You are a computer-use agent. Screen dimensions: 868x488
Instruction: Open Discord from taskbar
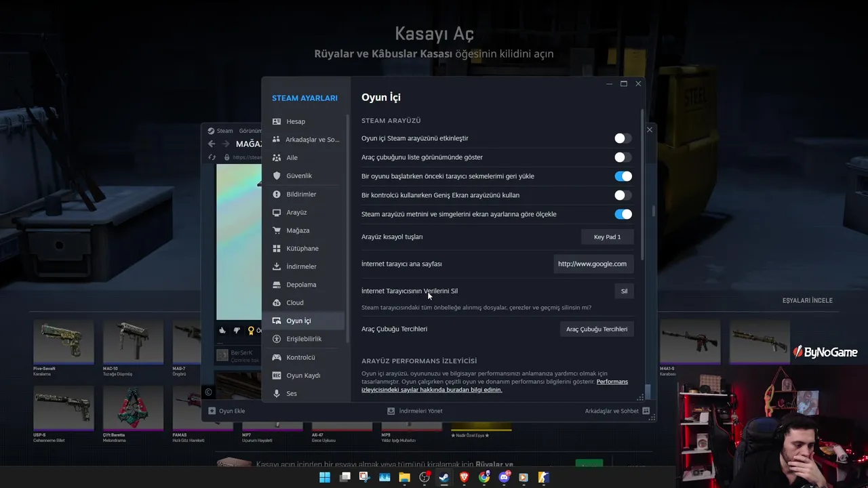pyautogui.click(x=505, y=477)
